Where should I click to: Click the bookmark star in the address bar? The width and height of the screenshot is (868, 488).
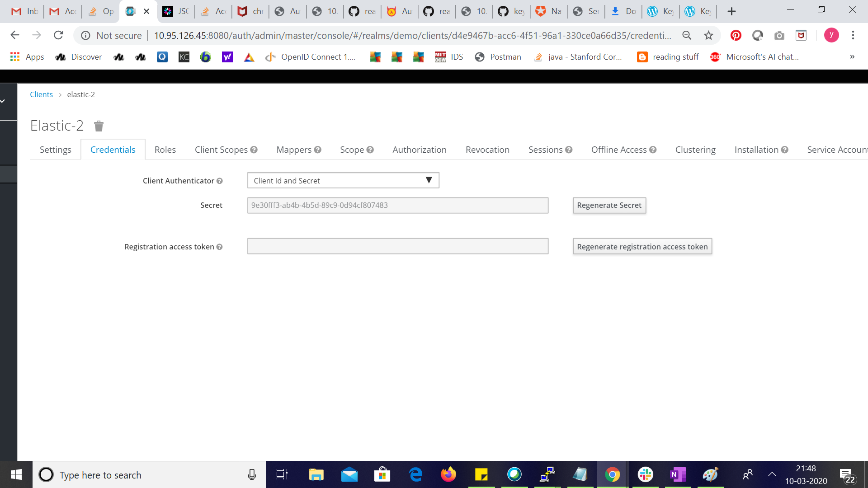pyautogui.click(x=707, y=35)
